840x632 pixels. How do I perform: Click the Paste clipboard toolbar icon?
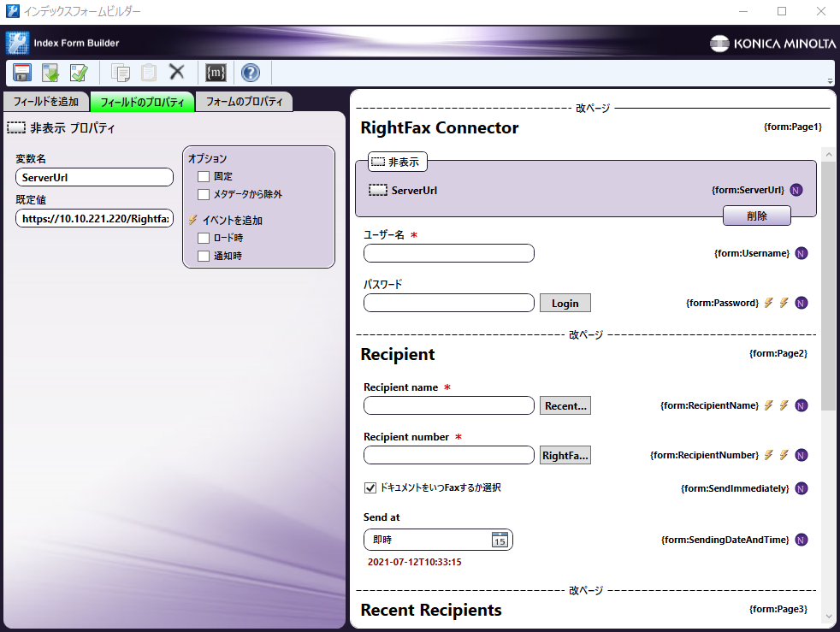tap(148, 73)
